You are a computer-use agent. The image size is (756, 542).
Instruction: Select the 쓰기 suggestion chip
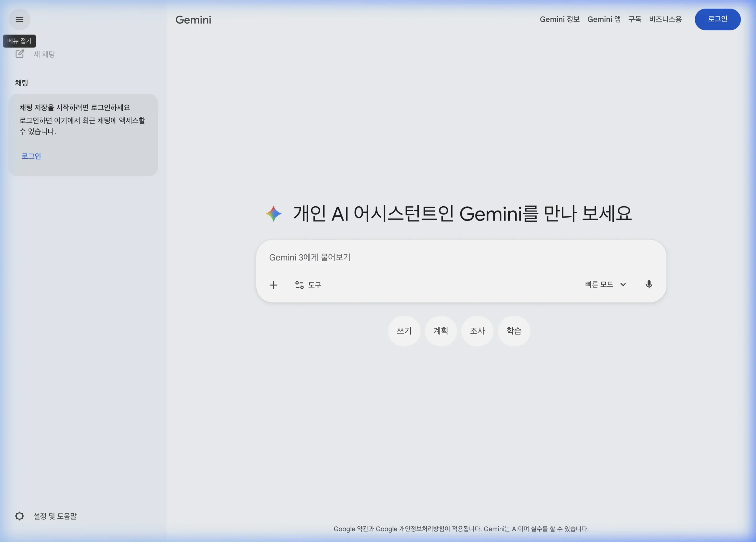coord(404,331)
